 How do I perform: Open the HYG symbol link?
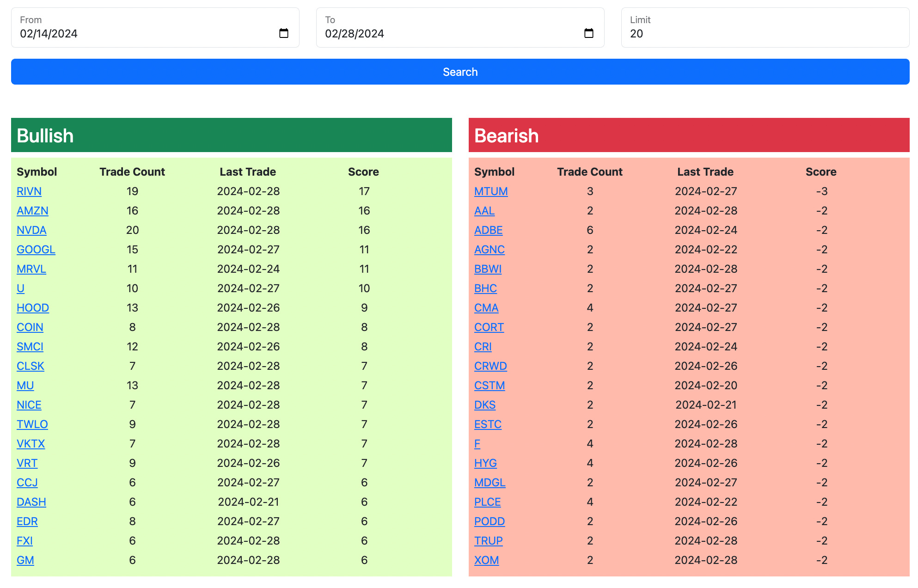[x=486, y=463]
